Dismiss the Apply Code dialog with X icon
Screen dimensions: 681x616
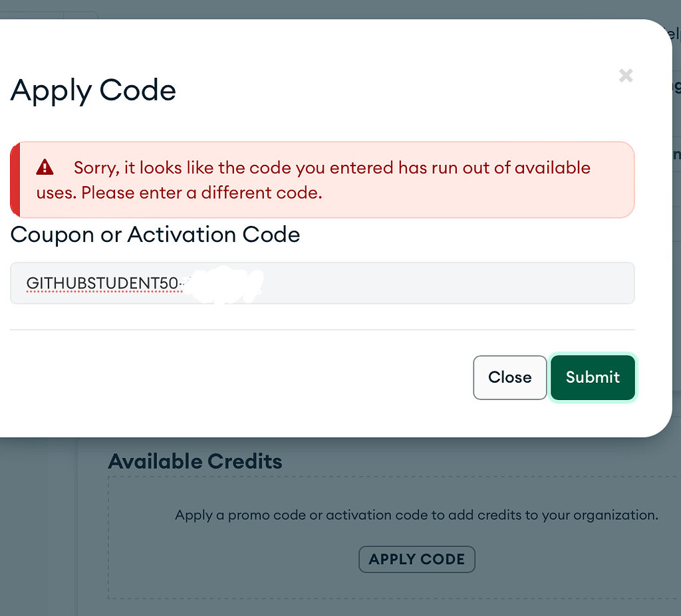[x=625, y=76]
